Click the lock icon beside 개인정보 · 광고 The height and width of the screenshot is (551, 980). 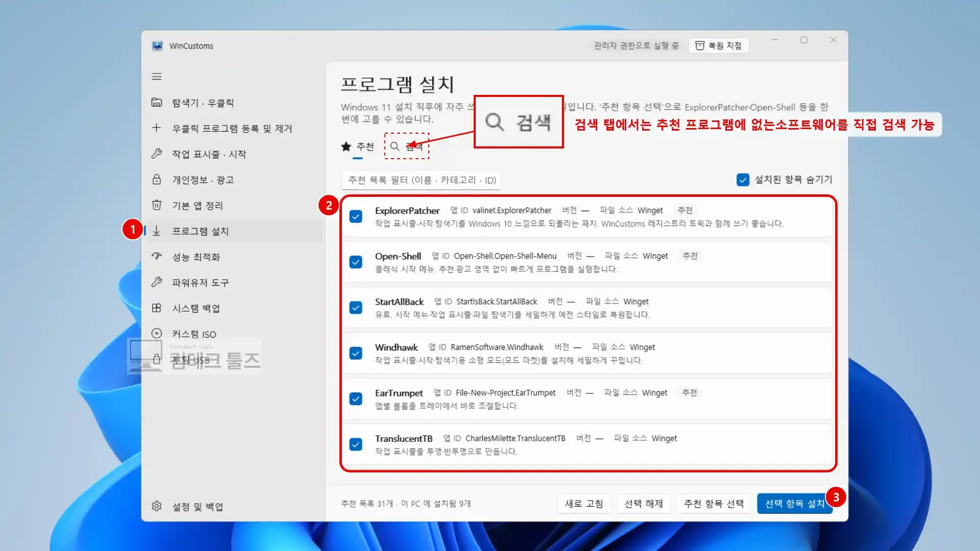(x=157, y=180)
